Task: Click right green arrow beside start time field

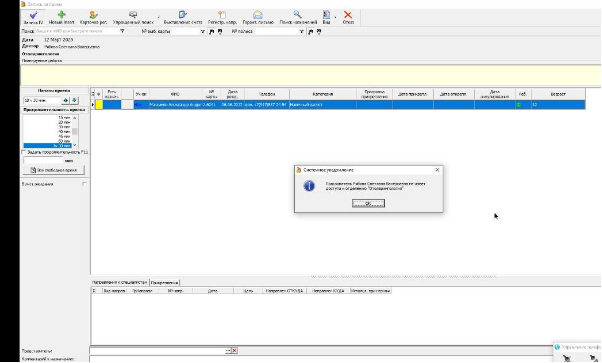Action: (74, 100)
